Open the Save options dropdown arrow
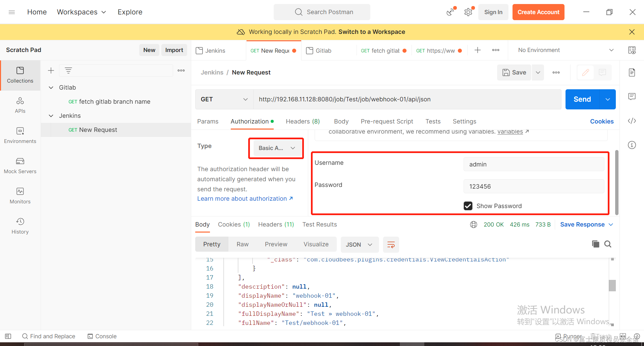644x346 pixels. coord(538,72)
